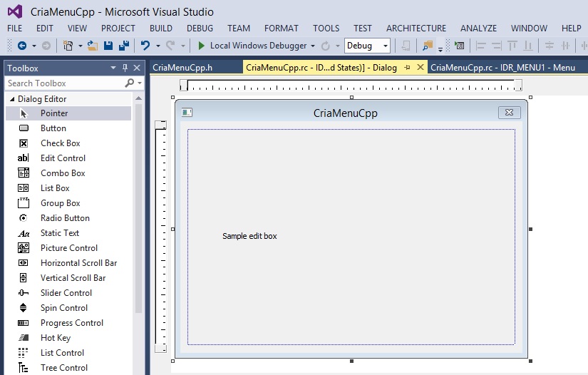Select the Picture Control tool
The height and width of the screenshot is (375, 588).
(x=68, y=248)
